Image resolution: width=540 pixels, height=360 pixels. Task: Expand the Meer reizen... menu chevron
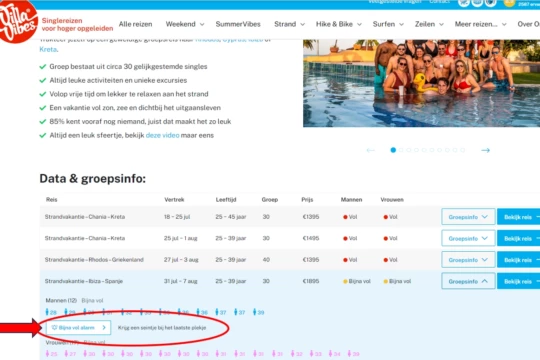coord(504,24)
